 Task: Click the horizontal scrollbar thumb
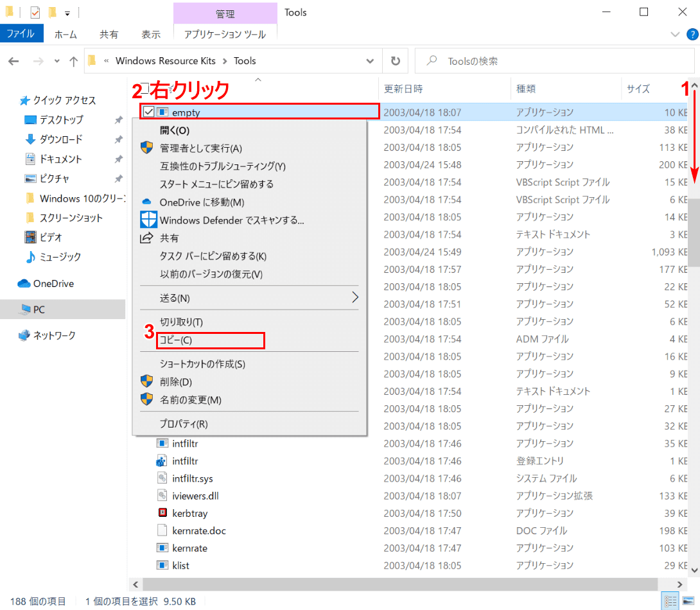[x=400, y=584]
